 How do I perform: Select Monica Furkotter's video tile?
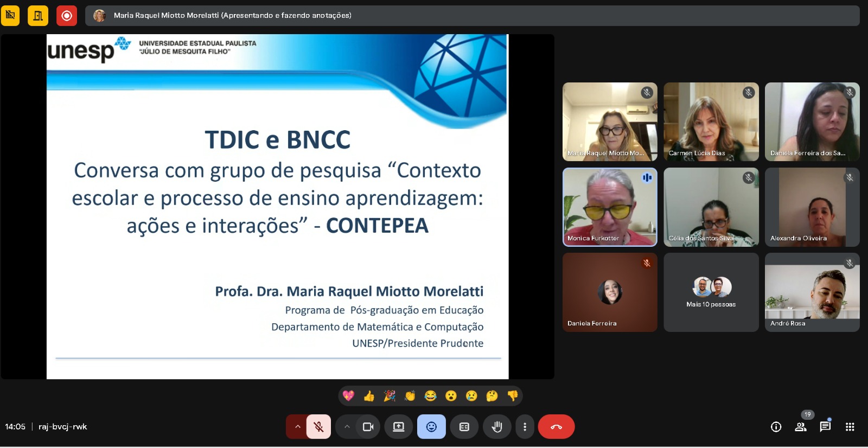point(610,207)
